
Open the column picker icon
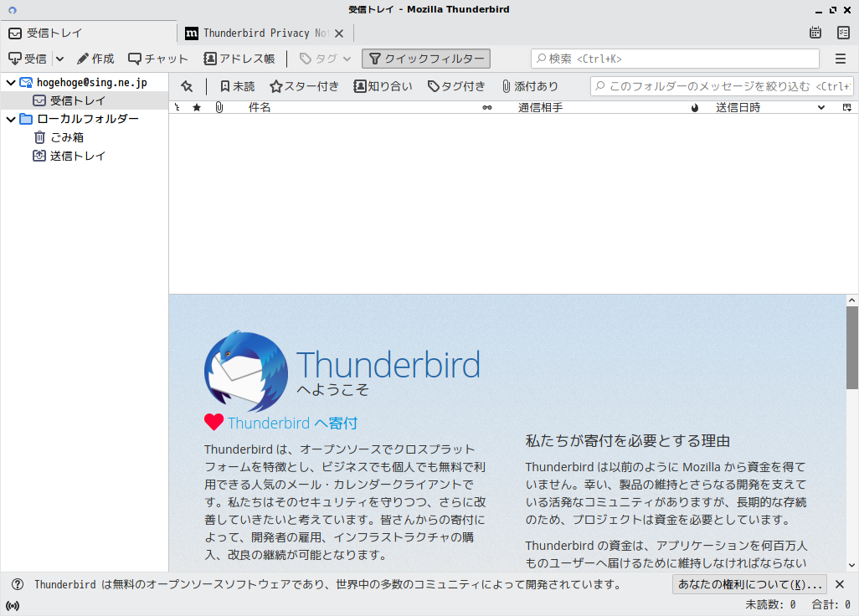847,107
